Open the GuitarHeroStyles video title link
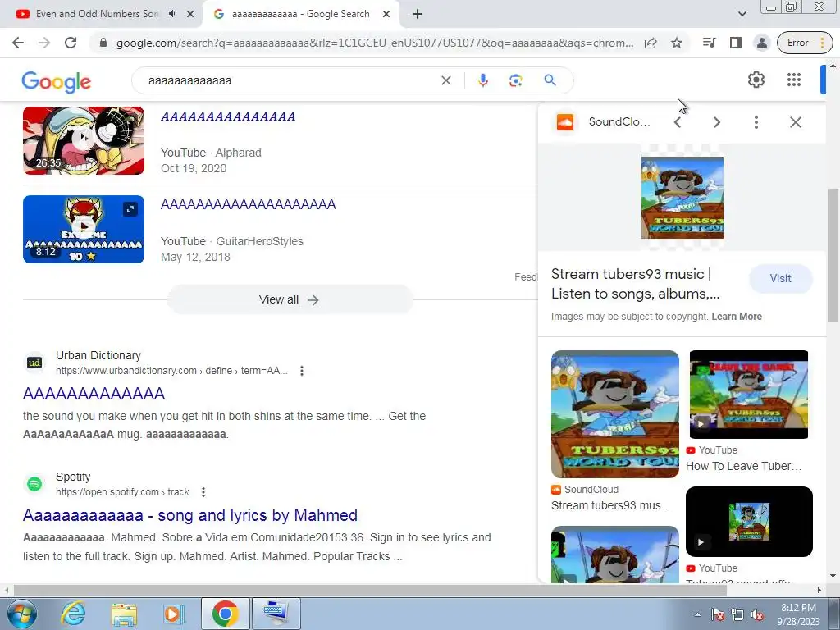This screenshot has height=630, width=840. 248,204
